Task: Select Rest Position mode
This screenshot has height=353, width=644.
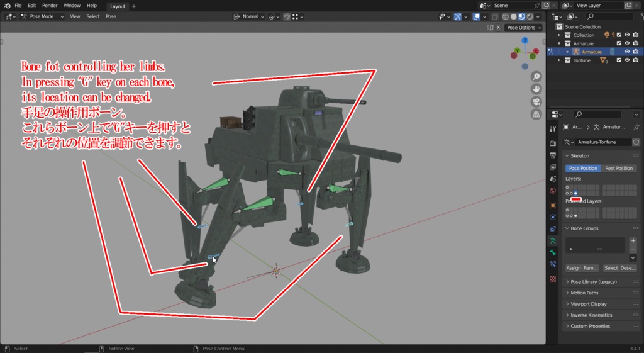Action: [619, 168]
